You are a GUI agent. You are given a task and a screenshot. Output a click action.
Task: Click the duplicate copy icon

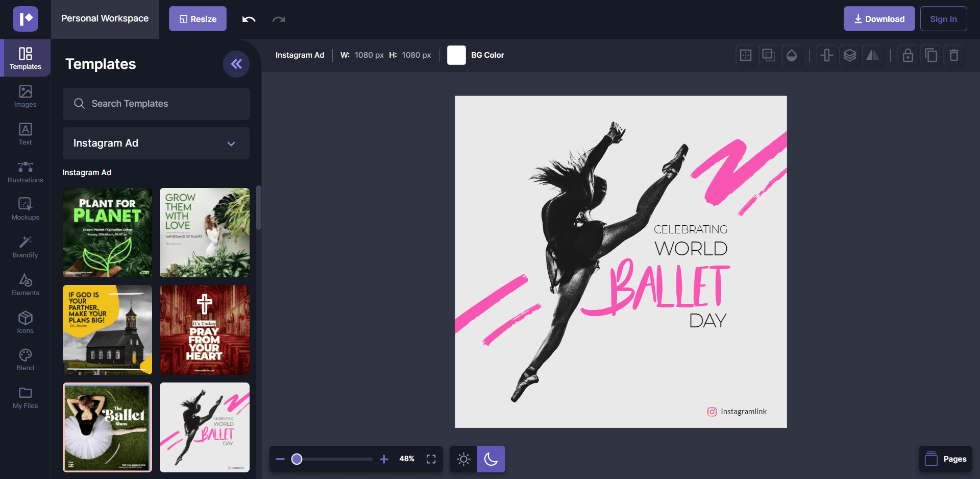click(930, 55)
